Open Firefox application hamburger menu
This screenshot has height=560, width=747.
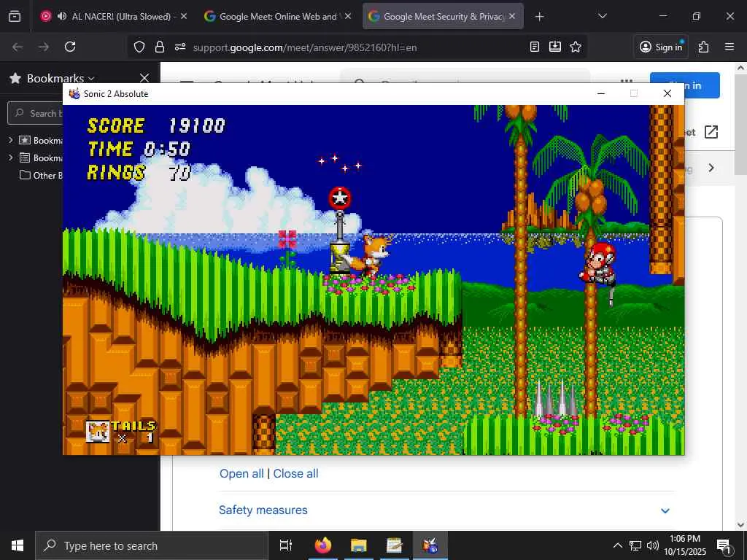pos(729,47)
